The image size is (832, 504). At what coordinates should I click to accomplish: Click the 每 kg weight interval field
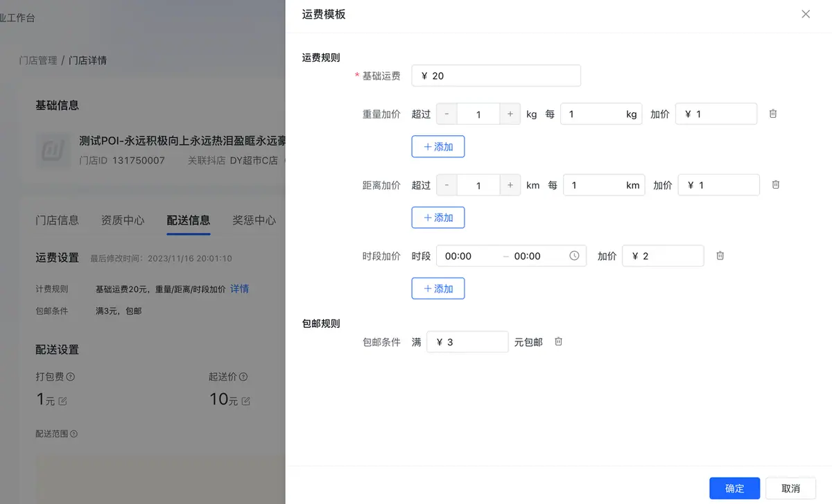601,114
